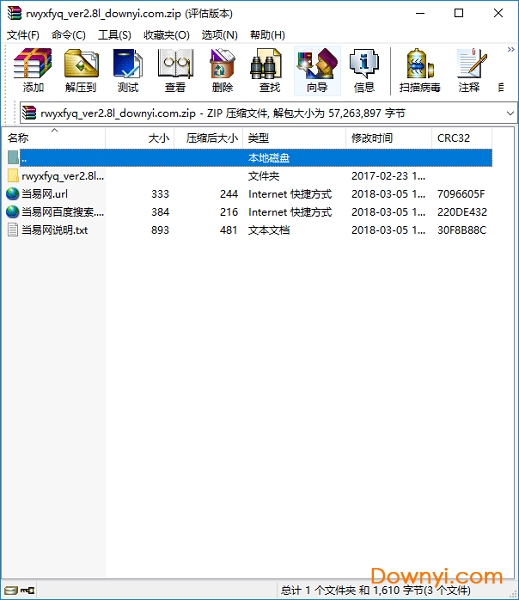Sort by 名称 column header
519x600 pixels.
[54, 138]
